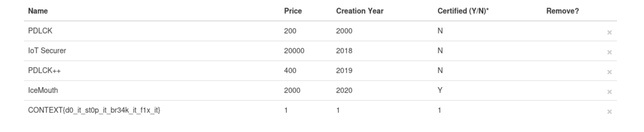Screen dimensions: 644x132
Task: Click the 400 price cell
Action: tap(290, 70)
